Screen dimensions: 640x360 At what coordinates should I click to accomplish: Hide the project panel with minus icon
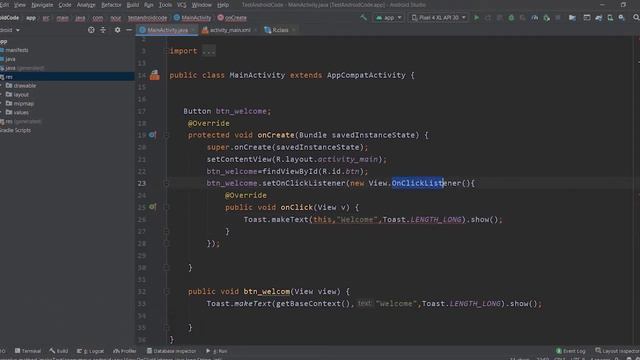point(129,30)
